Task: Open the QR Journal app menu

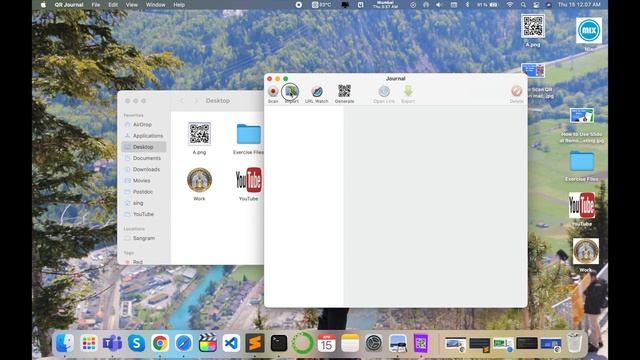Action: (x=69, y=5)
